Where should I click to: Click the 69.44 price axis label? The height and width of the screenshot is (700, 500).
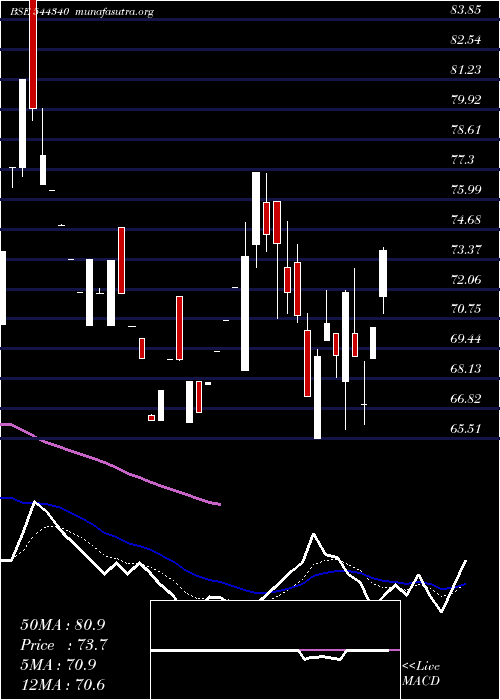(x=466, y=339)
